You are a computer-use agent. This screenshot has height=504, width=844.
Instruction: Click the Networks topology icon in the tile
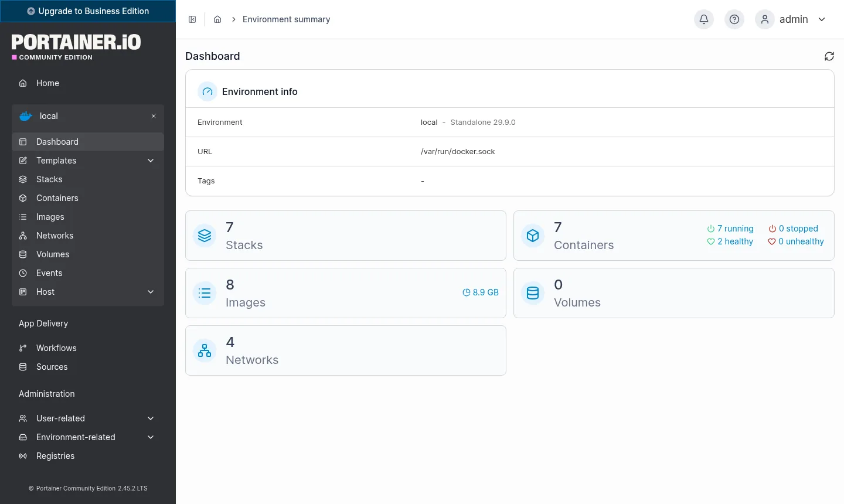[205, 350]
